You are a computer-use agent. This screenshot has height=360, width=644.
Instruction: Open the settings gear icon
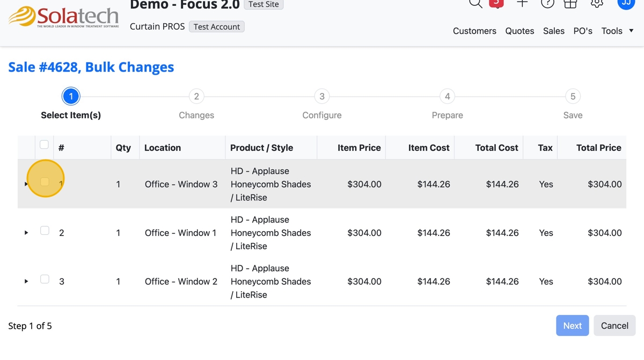pyautogui.click(x=596, y=3)
